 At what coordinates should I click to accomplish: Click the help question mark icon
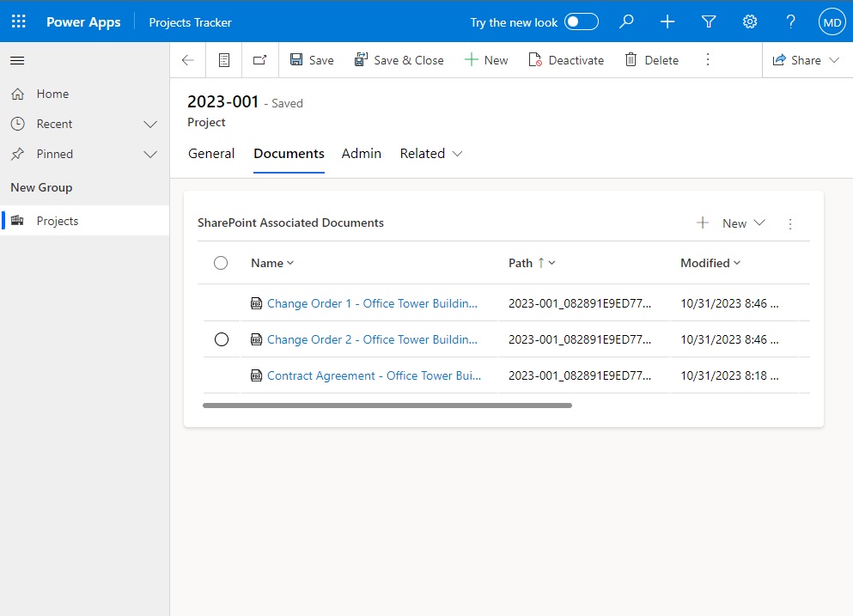[790, 21]
